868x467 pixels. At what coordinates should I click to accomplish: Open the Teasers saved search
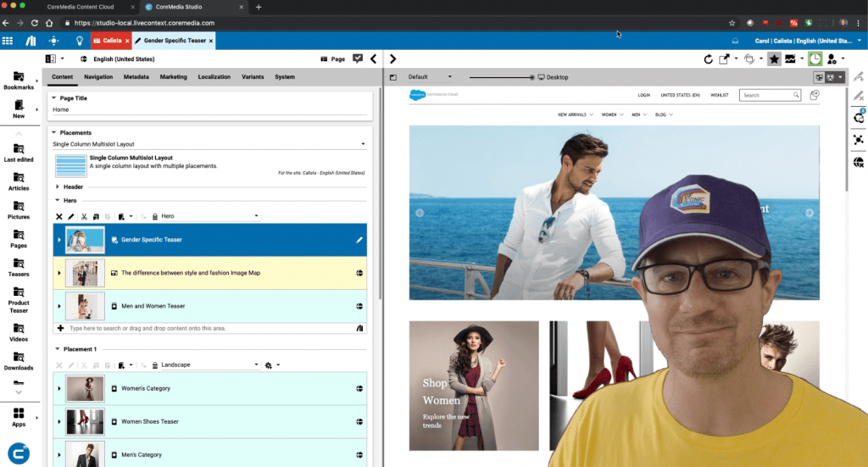pos(19,268)
